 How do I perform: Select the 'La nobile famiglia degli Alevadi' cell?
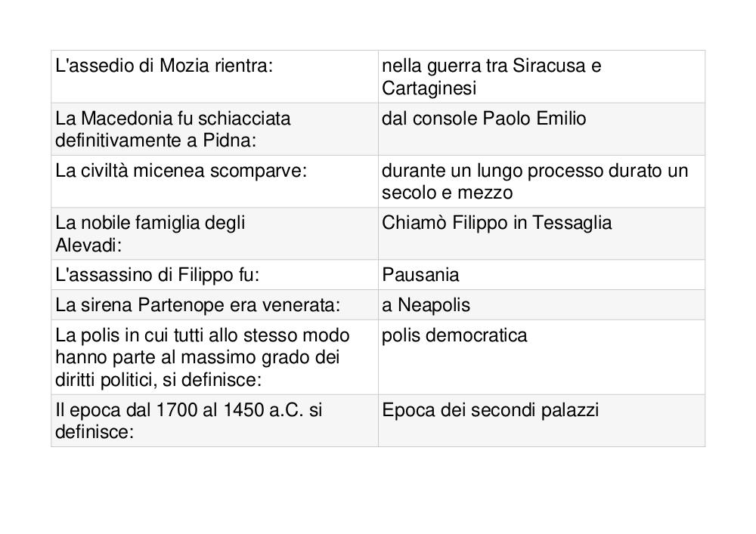point(215,233)
